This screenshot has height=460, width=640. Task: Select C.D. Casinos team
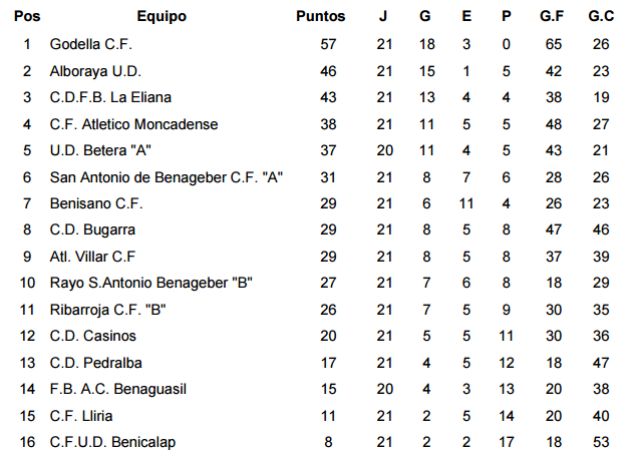(93, 336)
